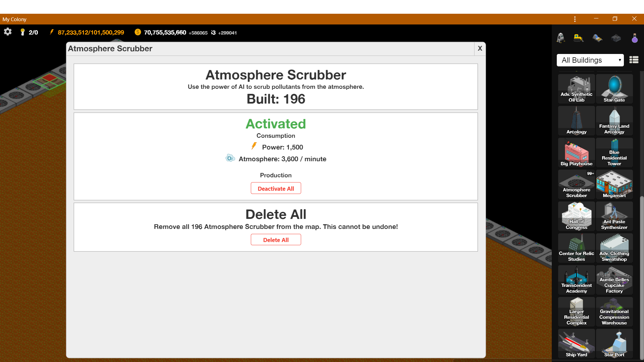This screenshot has width=644, height=362.
Task: Pick Center for Relic Studies
Action: [x=576, y=248]
